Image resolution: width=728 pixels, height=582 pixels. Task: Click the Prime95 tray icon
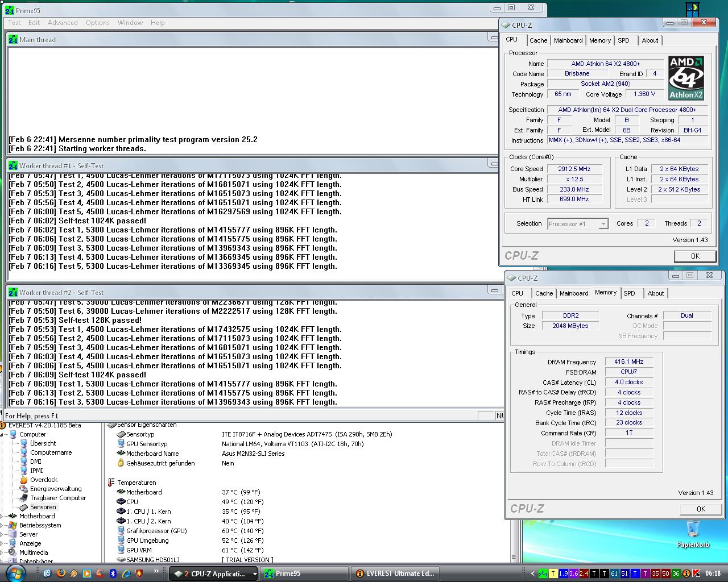(543, 573)
